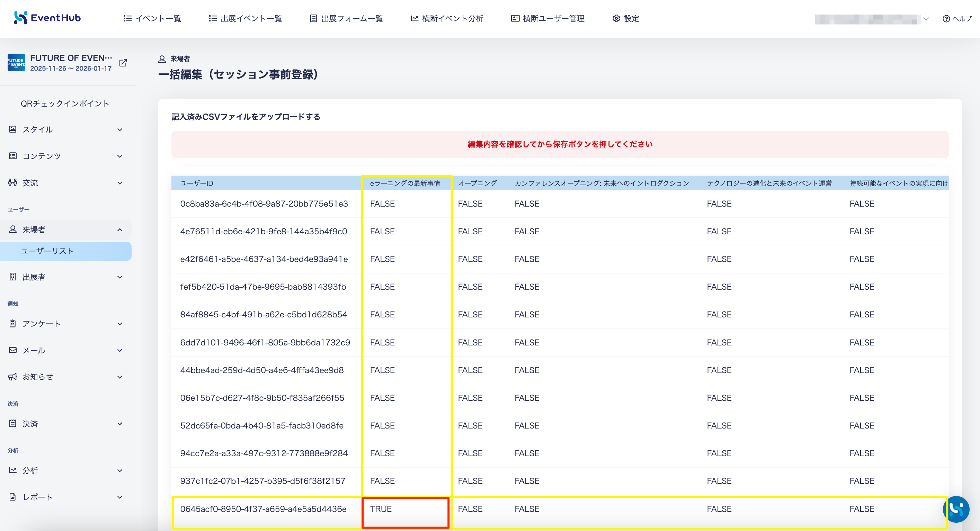Open the account name dropdown
980x531 pixels.
click(x=872, y=19)
